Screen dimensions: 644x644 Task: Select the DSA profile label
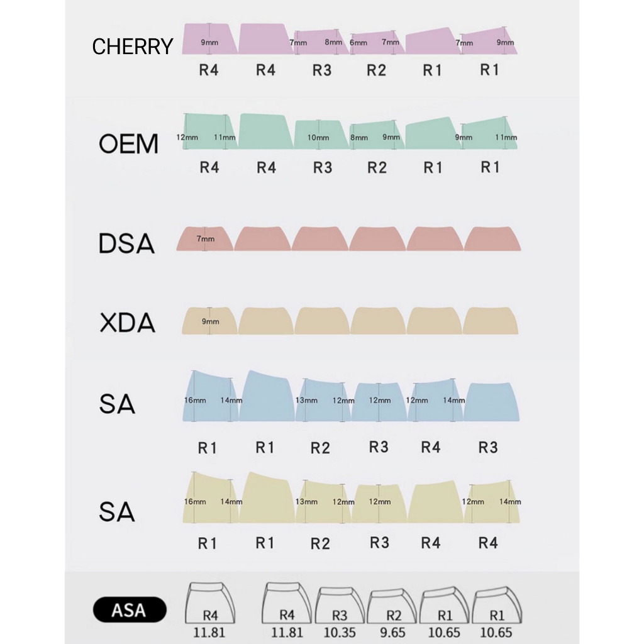pyautogui.click(x=126, y=243)
